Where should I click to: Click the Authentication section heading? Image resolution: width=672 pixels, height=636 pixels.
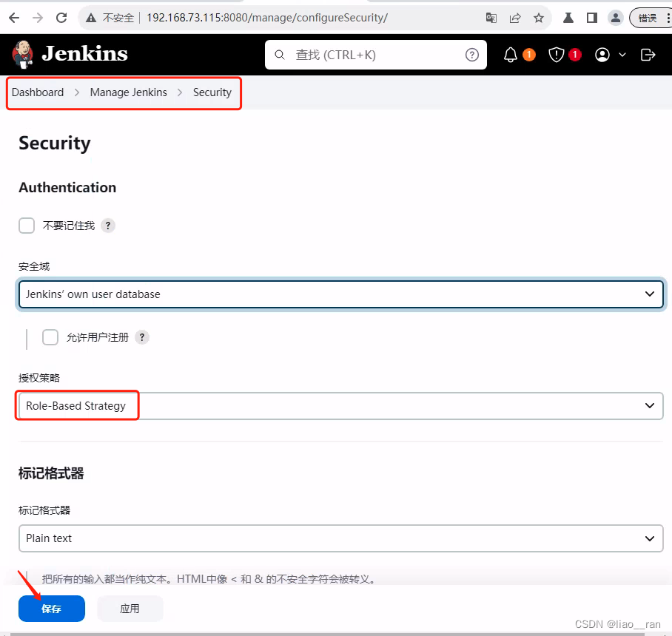[67, 188]
